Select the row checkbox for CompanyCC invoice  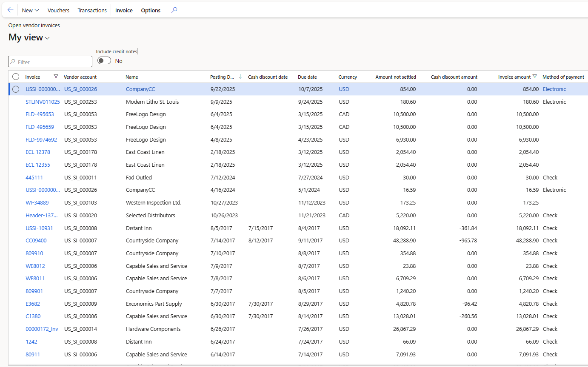click(16, 89)
